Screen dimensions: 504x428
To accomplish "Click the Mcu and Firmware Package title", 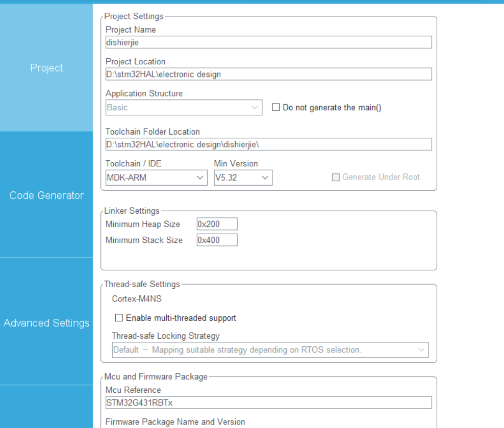I will (x=156, y=376).
